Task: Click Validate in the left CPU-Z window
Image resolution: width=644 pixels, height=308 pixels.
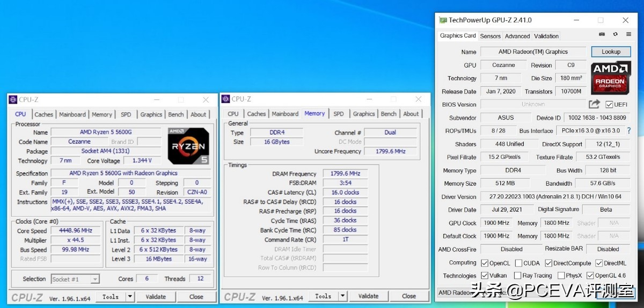Action: point(156,297)
